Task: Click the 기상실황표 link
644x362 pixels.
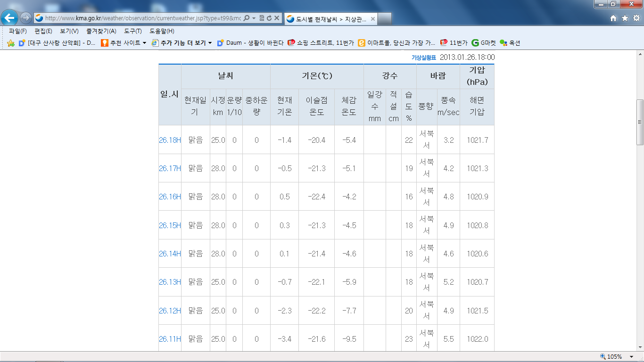Action: click(424, 58)
